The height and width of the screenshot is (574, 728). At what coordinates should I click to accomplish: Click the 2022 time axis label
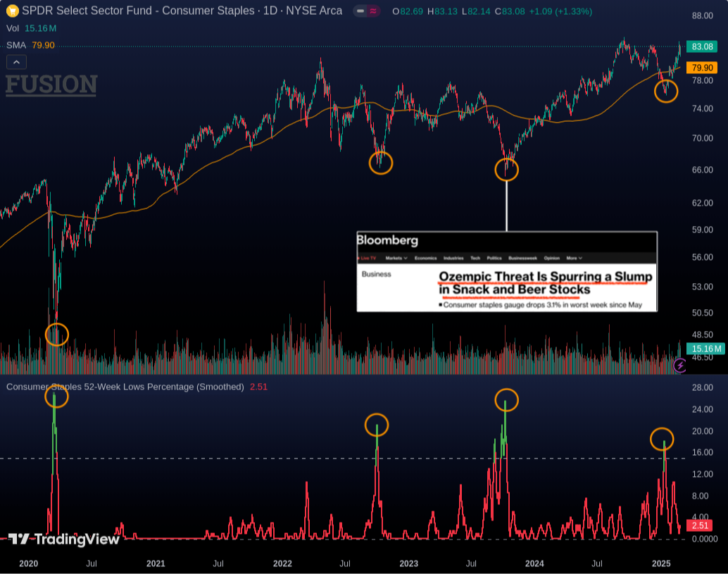click(x=282, y=563)
